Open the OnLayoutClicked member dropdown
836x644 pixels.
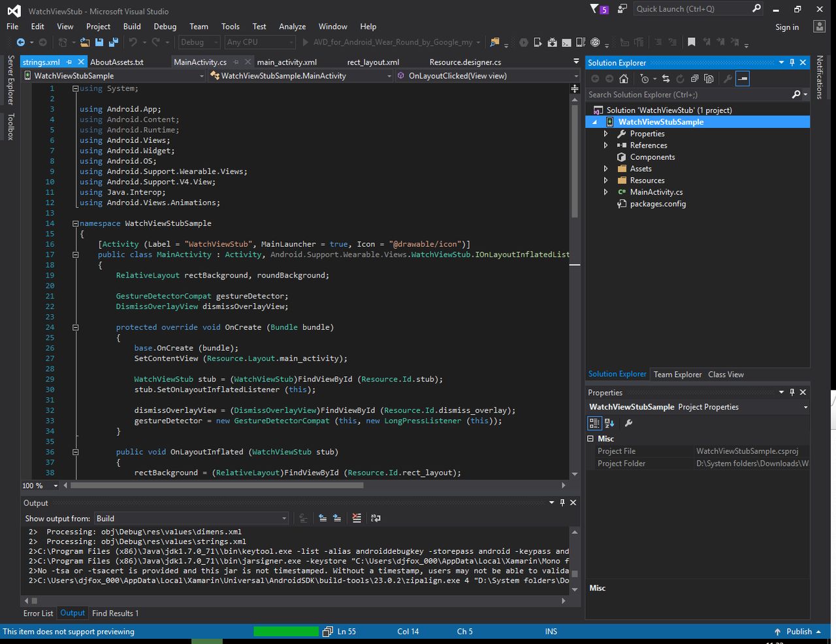(x=487, y=76)
